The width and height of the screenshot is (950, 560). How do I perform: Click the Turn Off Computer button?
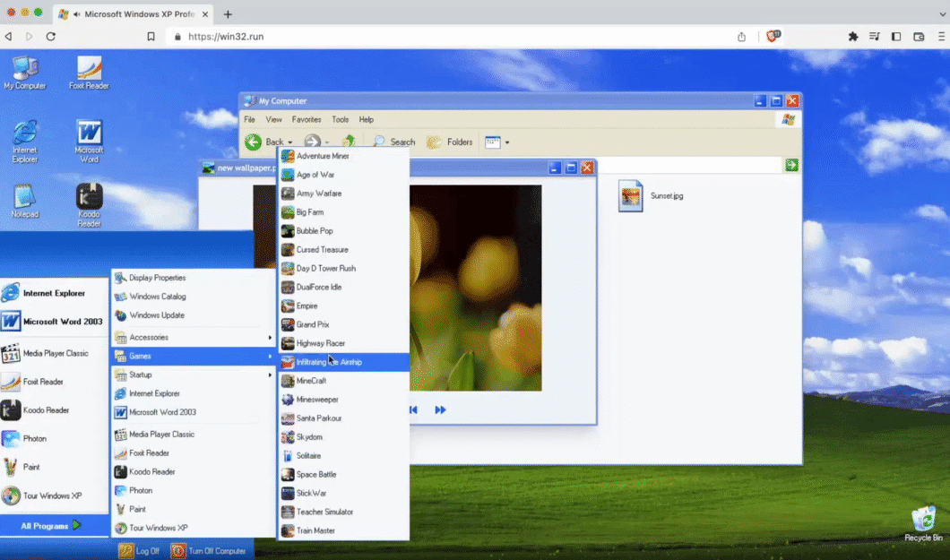[214, 550]
